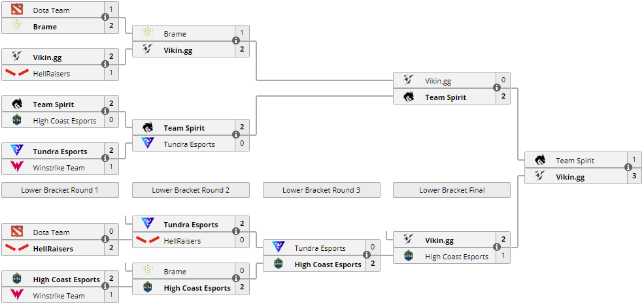This screenshot has width=644, height=305.
Task: Click info icon for Vikin.gg vs HellRaisers match
Action: click(x=105, y=65)
